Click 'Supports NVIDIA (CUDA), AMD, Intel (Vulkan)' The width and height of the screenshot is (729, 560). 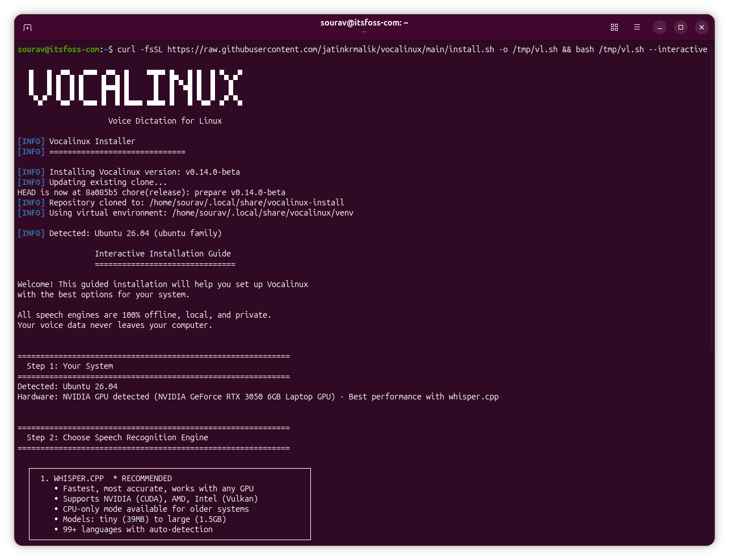tap(161, 499)
